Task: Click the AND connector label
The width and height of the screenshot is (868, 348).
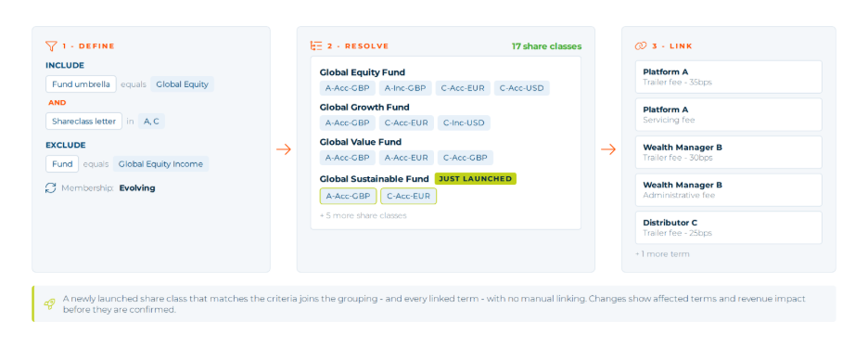Action: [x=57, y=102]
